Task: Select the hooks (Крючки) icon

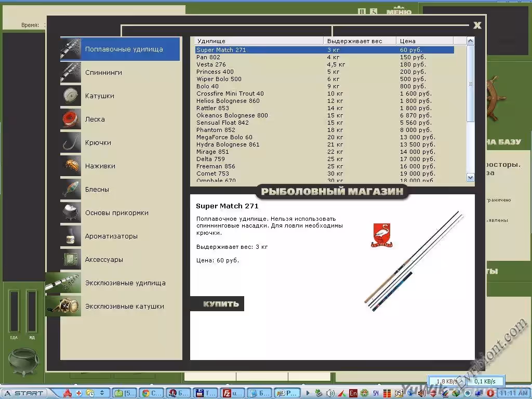Action: pos(71,143)
